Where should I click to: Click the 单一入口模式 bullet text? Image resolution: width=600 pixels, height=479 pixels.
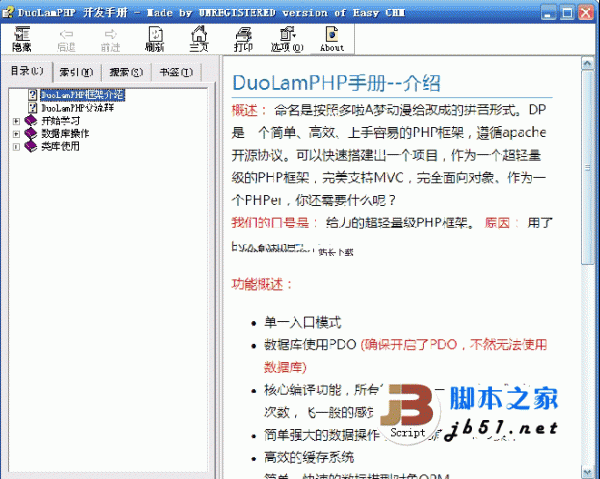(303, 323)
